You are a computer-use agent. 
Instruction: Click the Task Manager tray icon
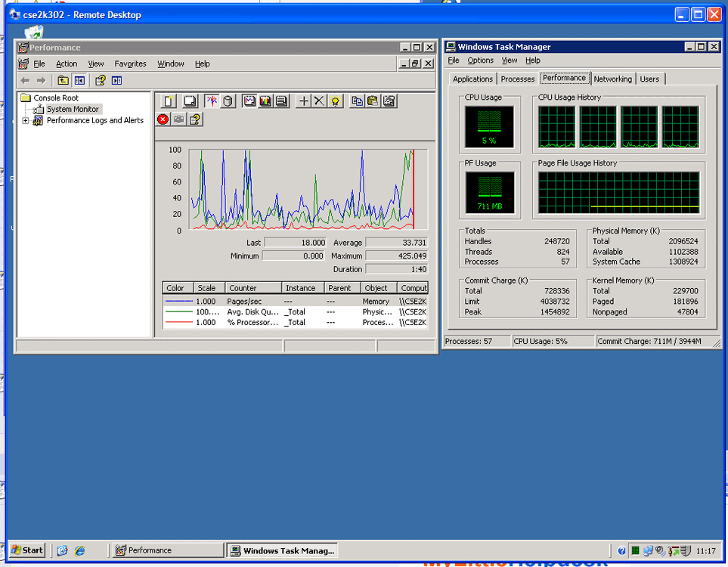coord(635,551)
